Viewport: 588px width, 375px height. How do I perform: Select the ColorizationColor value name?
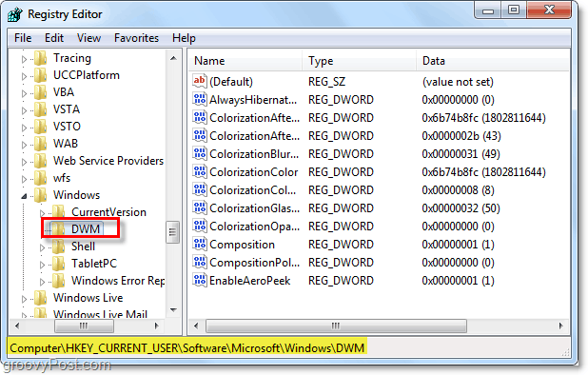pos(253,172)
